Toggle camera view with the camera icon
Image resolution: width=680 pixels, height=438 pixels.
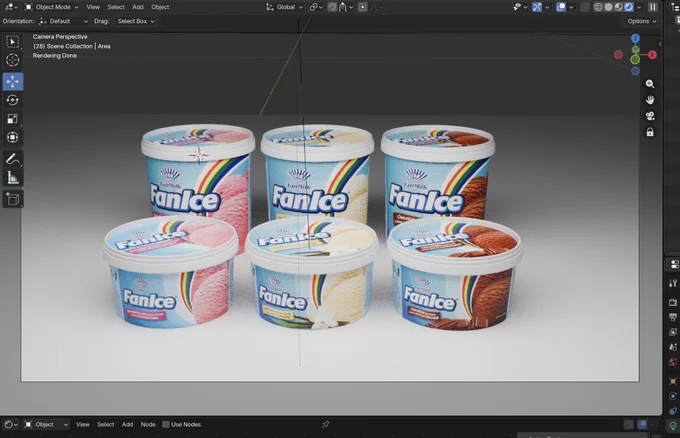coord(650,116)
